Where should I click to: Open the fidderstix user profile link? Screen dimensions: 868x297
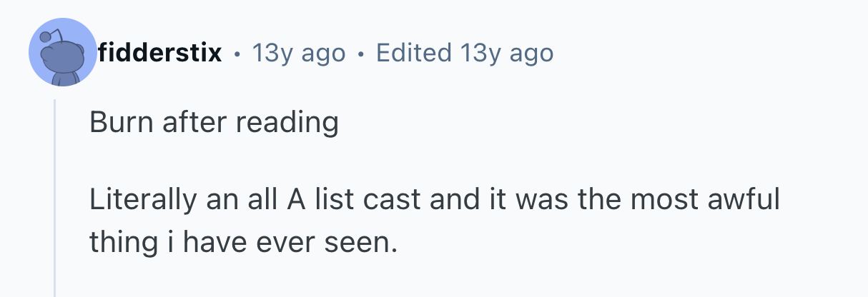pos(160,53)
